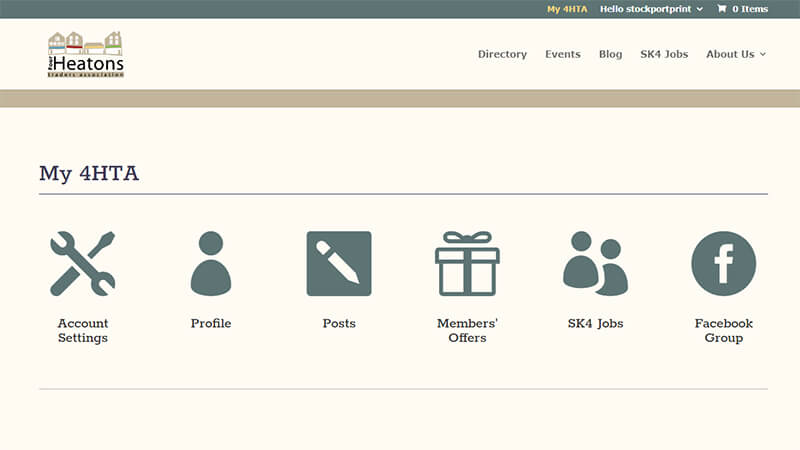
Task: Expand the About Us menu chevron
Action: (763, 54)
